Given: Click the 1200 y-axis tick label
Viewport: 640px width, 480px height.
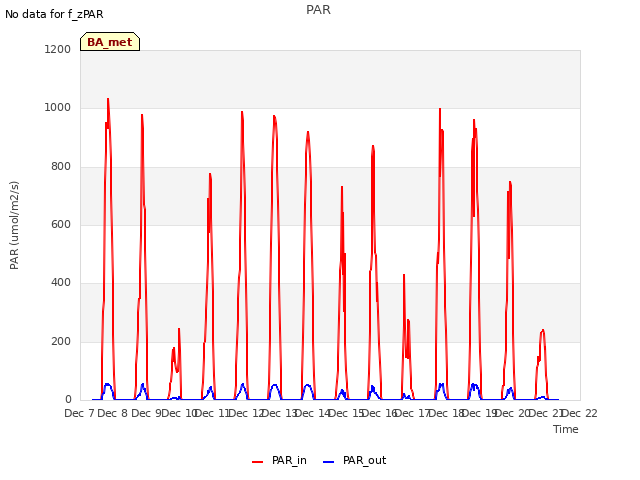Looking at the screenshot, I should [58, 49].
